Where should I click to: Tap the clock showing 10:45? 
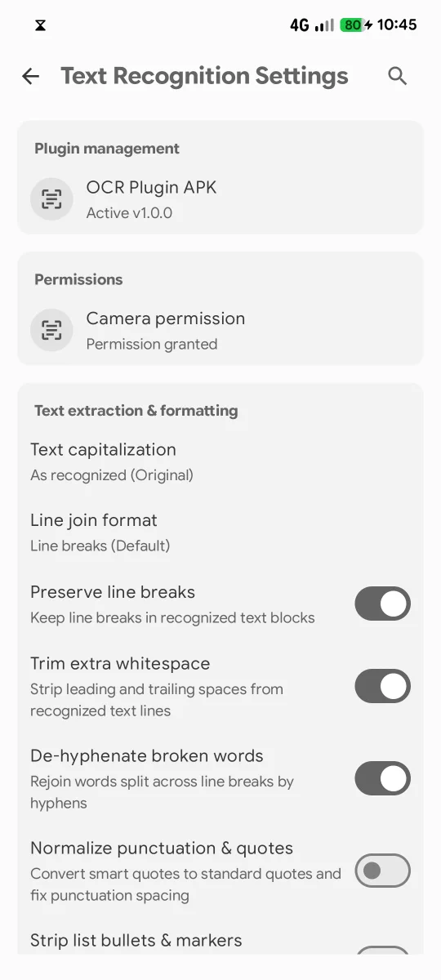[397, 24]
